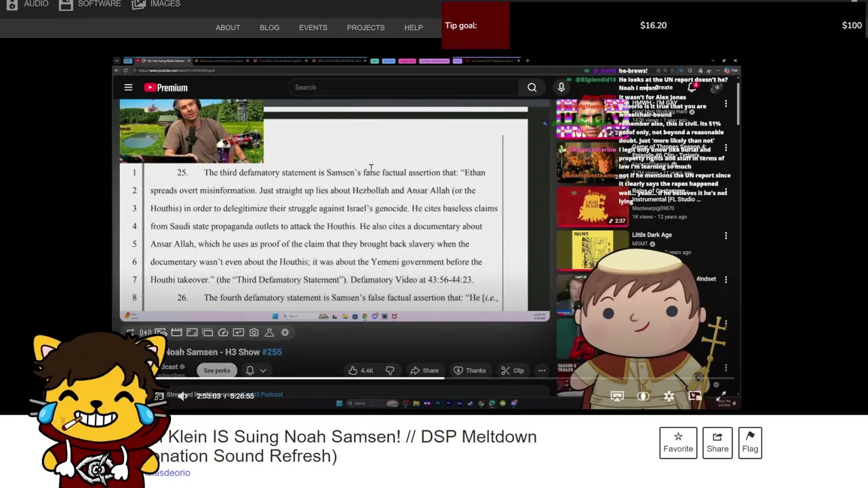
Task: Dislike the video with thumbs-down icon
Action: (x=390, y=371)
